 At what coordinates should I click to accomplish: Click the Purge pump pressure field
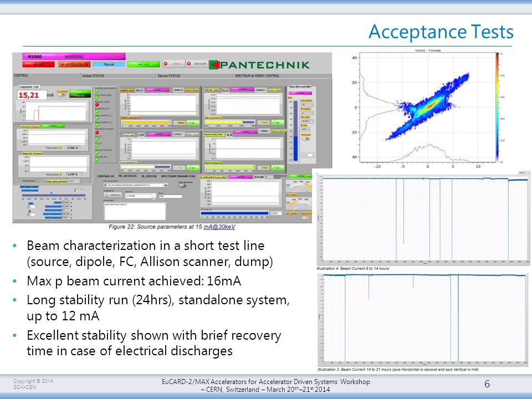tap(74, 181)
